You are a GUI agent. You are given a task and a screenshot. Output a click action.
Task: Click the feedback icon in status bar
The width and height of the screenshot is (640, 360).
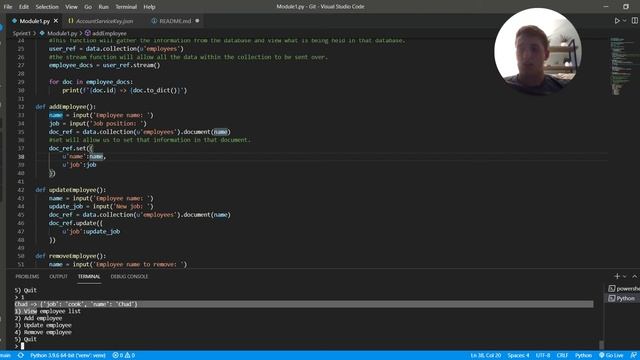point(633,356)
